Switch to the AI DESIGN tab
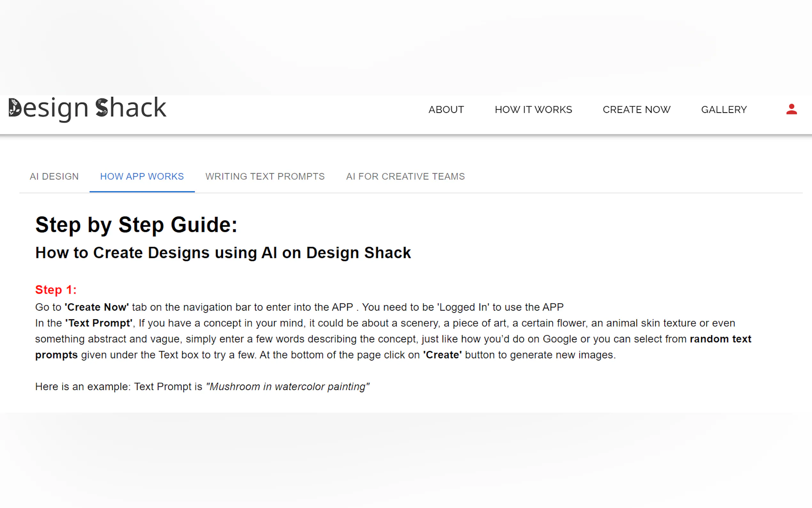Screen dimensions: 812x508 54,176
